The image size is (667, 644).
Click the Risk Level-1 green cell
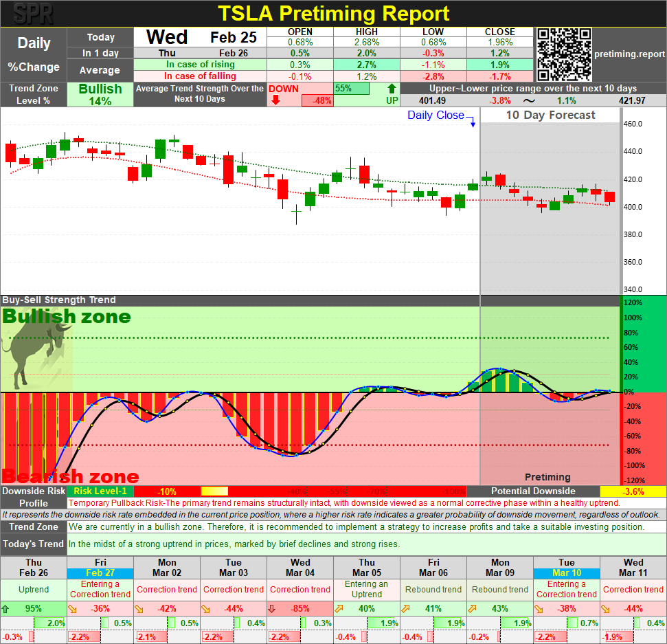pyautogui.click(x=100, y=491)
